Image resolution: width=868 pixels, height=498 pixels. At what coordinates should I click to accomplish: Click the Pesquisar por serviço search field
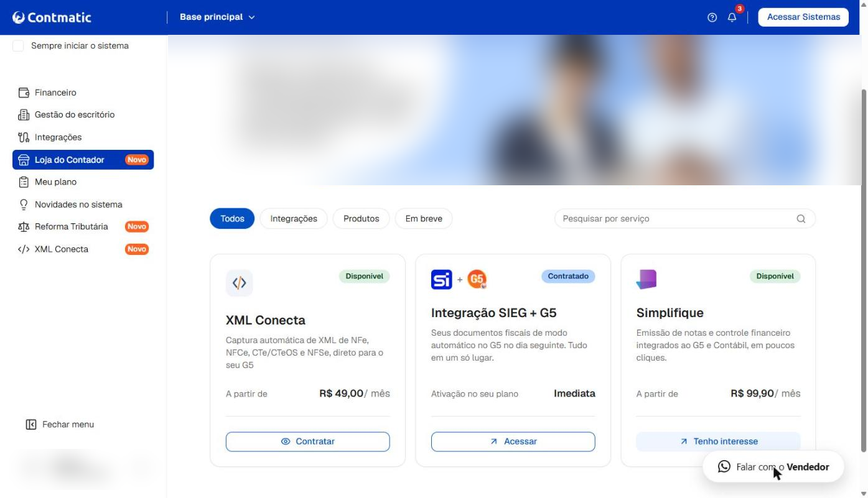(685, 219)
